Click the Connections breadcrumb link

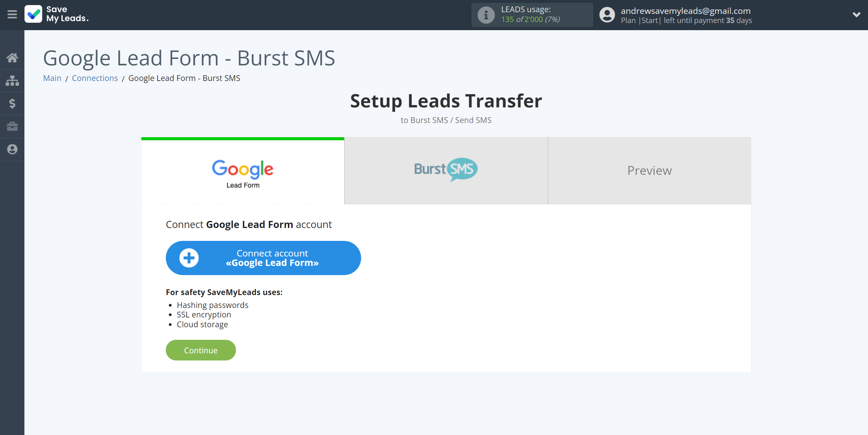(x=94, y=78)
